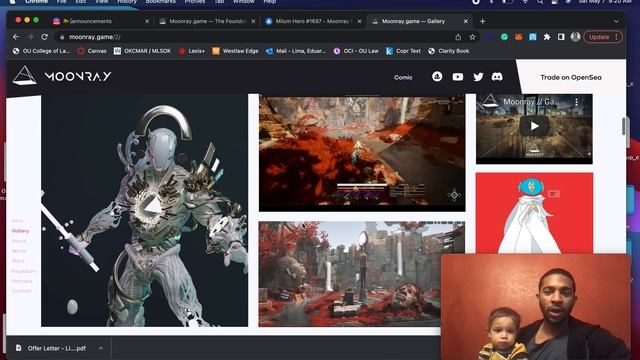
Task: Close the announcements tab
Action: [147, 21]
